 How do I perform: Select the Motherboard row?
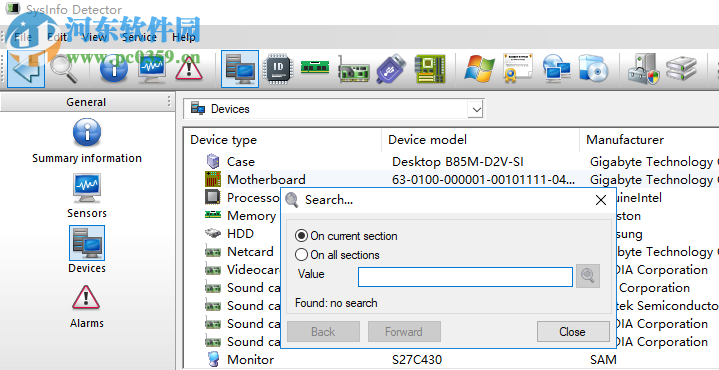[451, 179]
